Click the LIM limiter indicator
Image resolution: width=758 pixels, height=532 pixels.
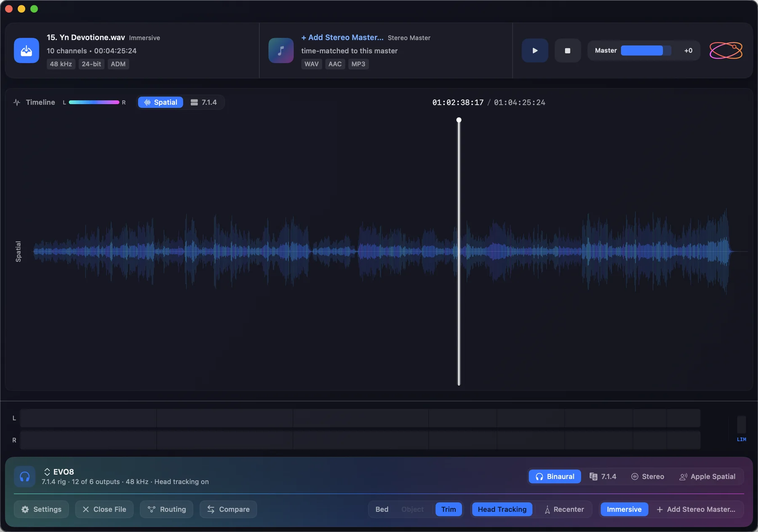tap(742, 439)
